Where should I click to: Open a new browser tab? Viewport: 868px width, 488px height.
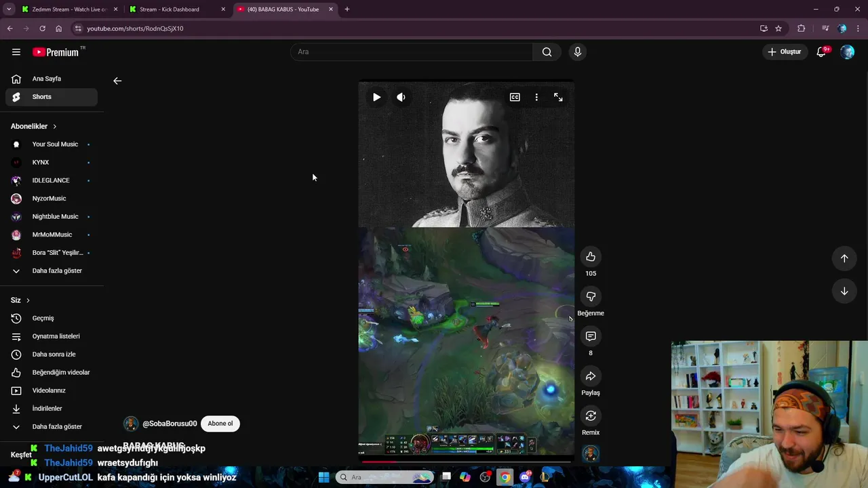(x=347, y=9)
